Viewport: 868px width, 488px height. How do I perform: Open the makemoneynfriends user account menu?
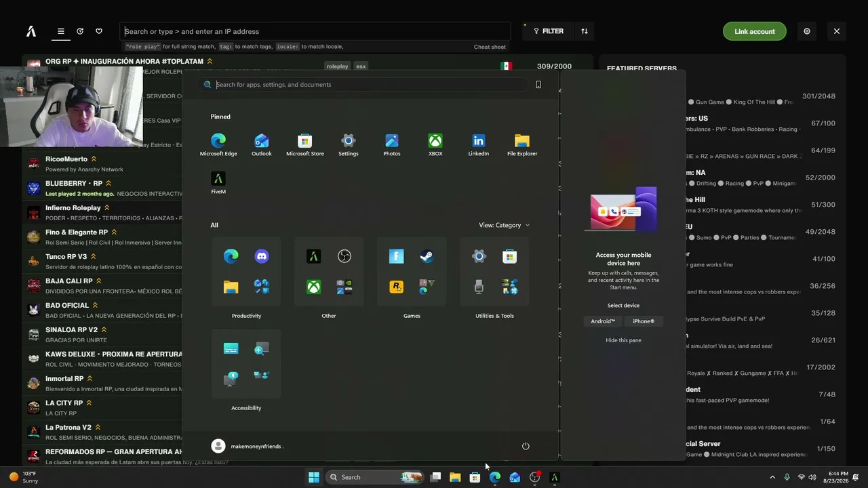pos(247,446)
